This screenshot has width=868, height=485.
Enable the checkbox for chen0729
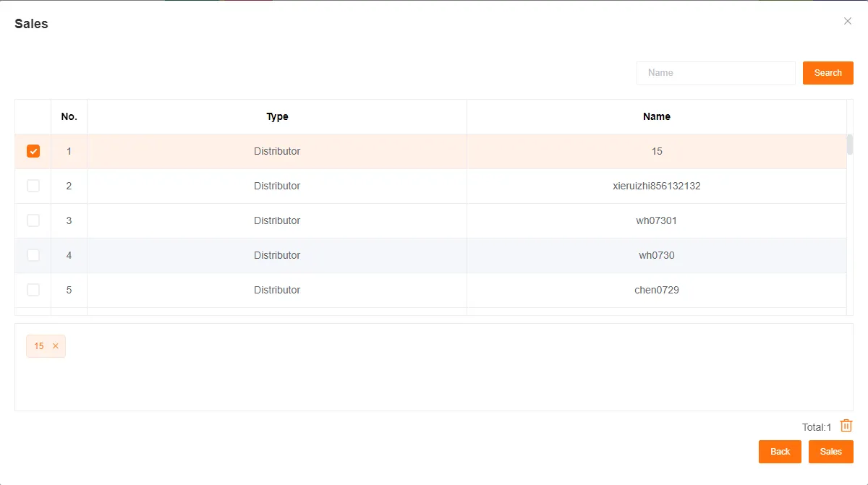coord(33,290)
